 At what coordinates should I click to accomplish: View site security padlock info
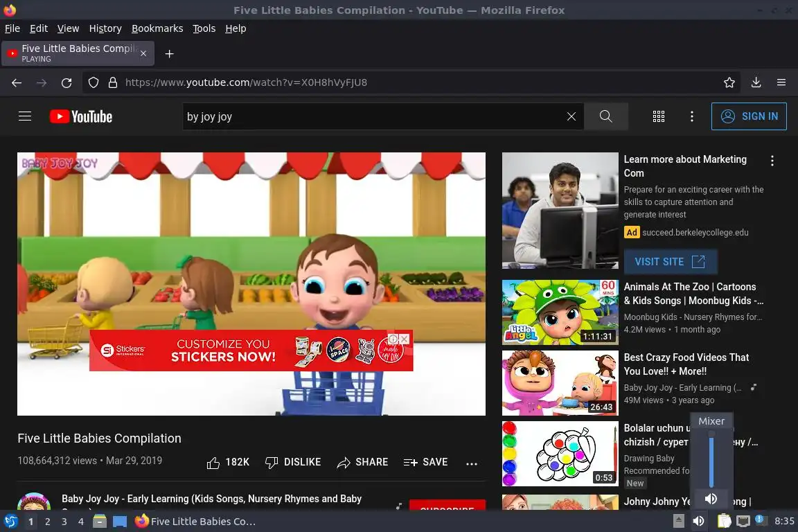[112, 82]
